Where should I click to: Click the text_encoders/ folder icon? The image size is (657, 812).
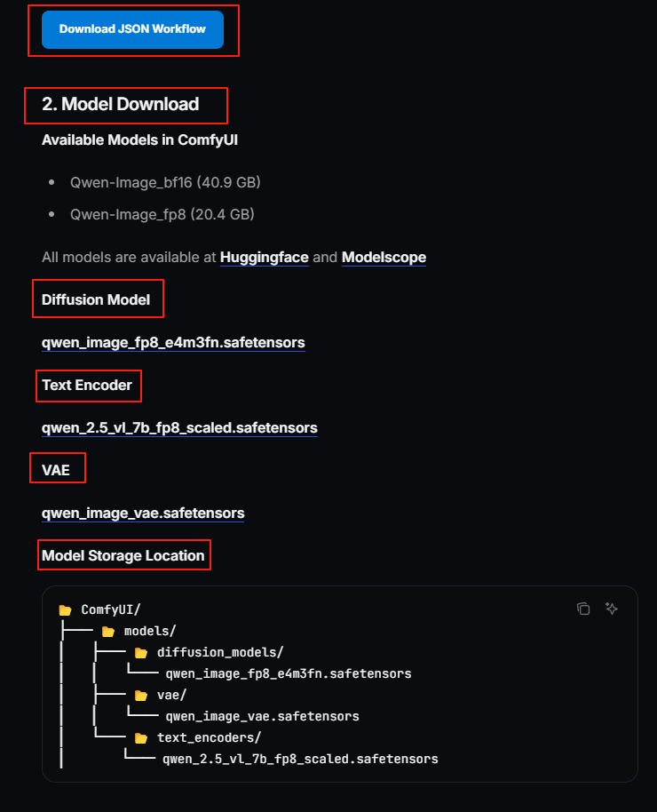pos(141,738)
